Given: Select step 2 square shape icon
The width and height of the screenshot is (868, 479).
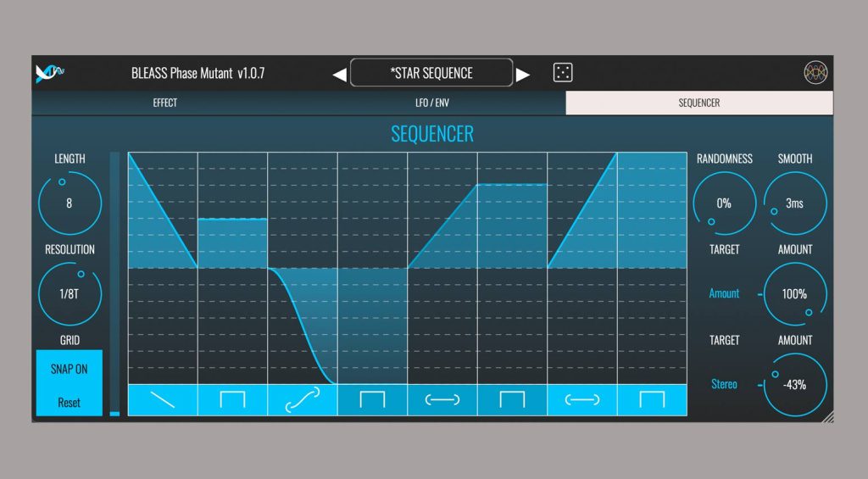Looking at the screenshot, I should [x=232, y=400].
